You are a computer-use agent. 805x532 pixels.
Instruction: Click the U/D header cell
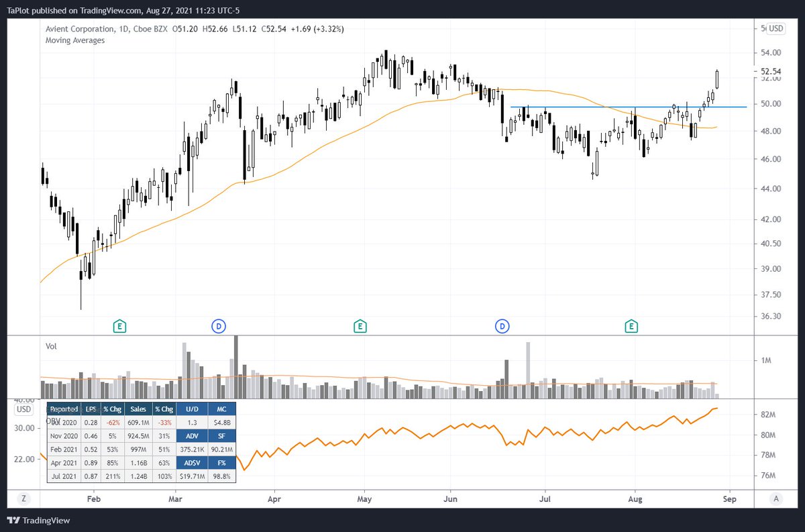pos(191,409)
